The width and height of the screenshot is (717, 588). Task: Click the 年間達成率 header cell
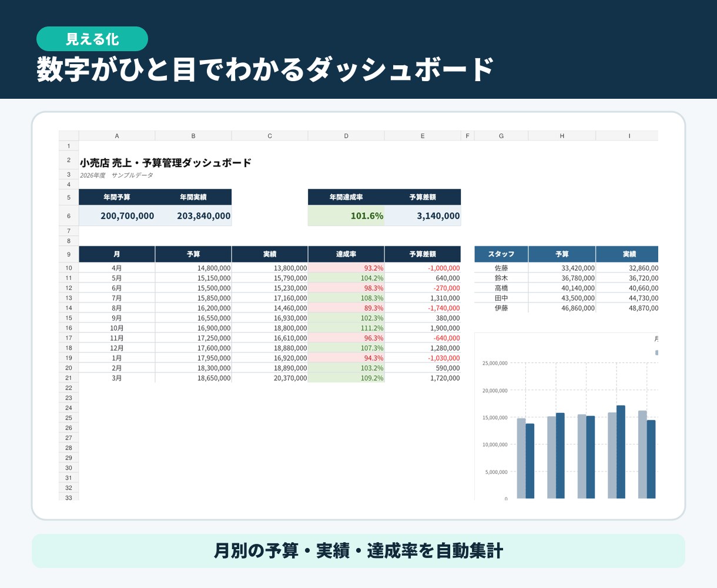346,197
